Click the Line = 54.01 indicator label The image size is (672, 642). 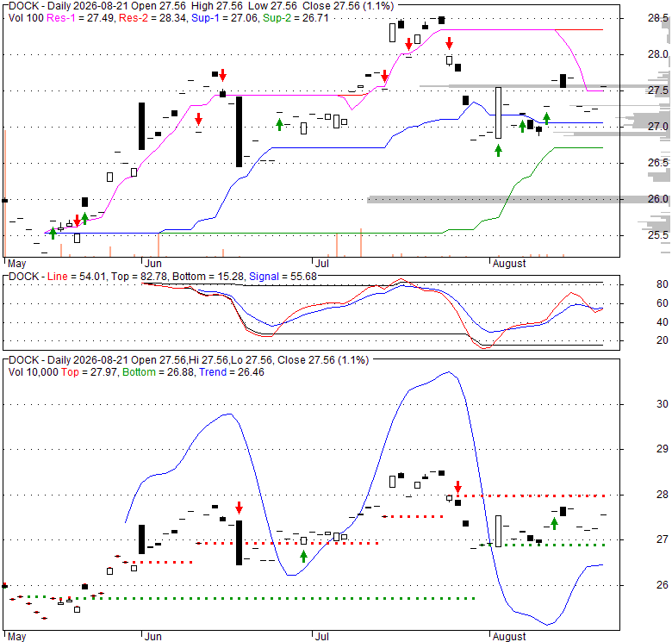[x=77, y=277]
